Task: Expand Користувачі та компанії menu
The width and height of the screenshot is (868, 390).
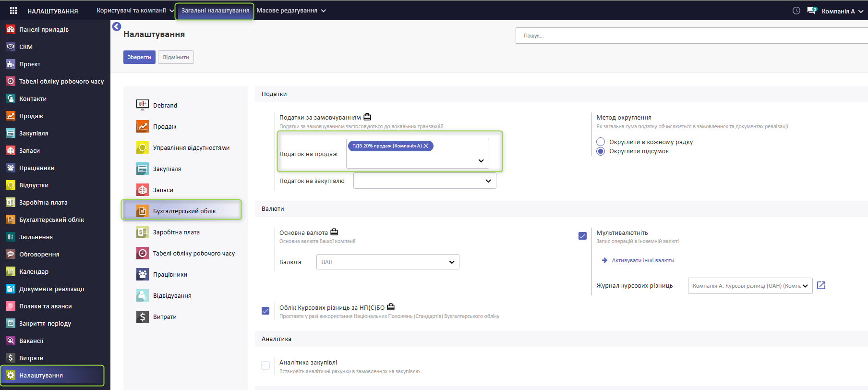Action: point(135,11)
